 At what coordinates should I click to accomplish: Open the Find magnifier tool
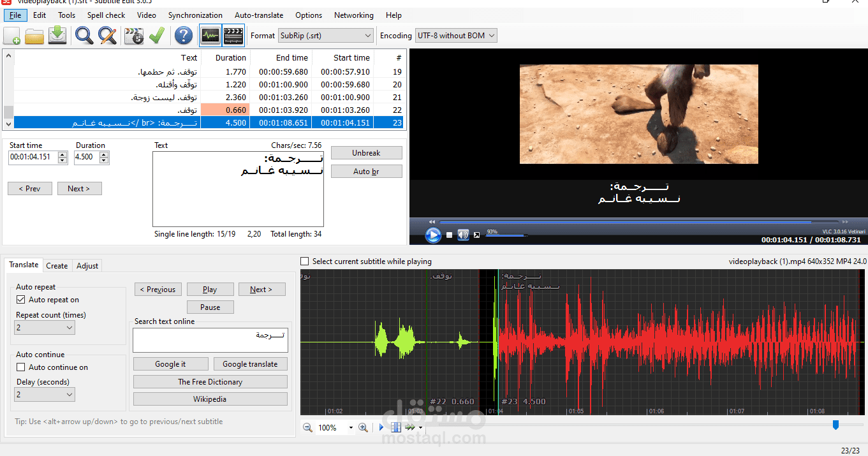(x=84, y=36)
